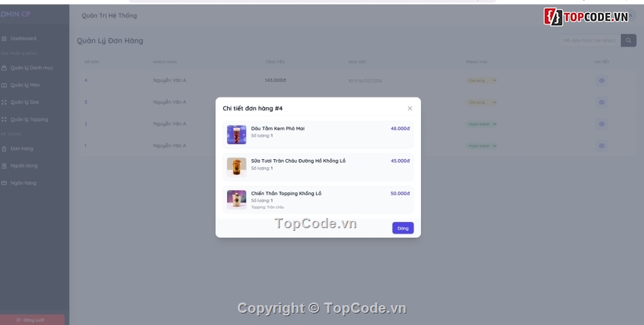Close the order detail dialog with X
This screenshot has width=644, height=325.
[x=409, y=108]
